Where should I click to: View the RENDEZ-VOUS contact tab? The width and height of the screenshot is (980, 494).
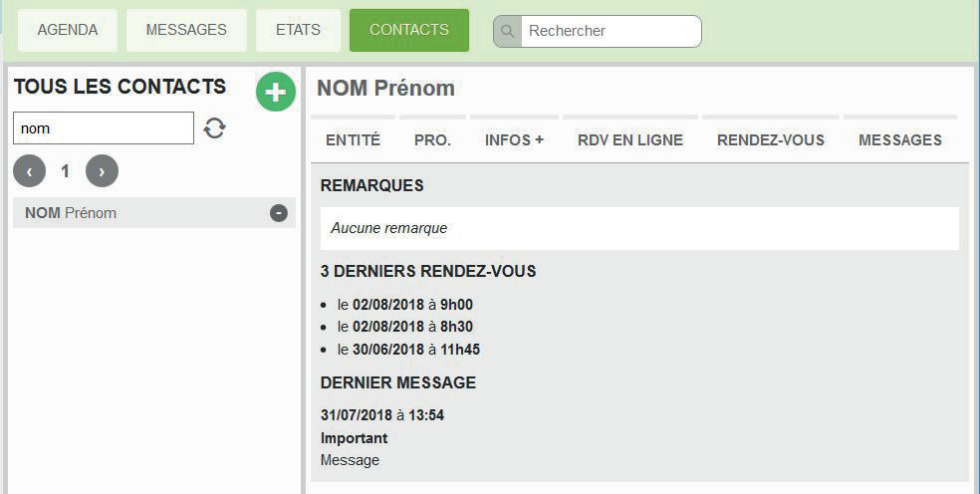pyautogui.click(x=770, y=140)
